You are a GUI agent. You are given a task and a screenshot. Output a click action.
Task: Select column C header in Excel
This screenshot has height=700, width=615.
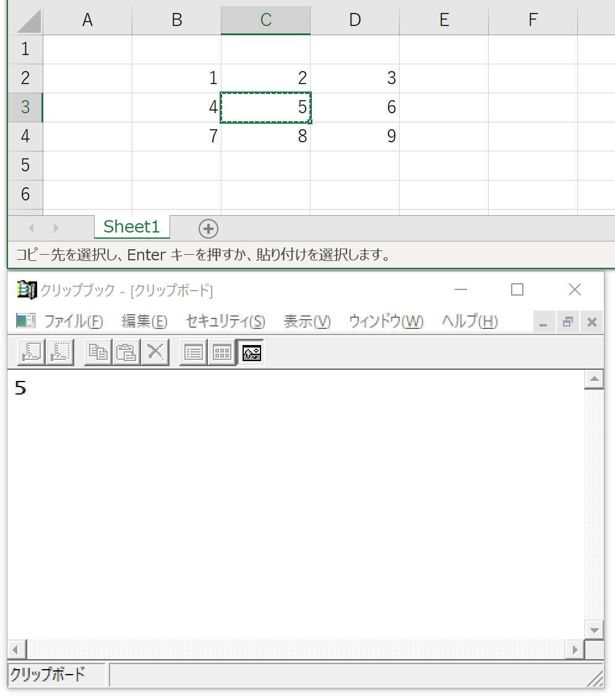[x=266, y=20]
